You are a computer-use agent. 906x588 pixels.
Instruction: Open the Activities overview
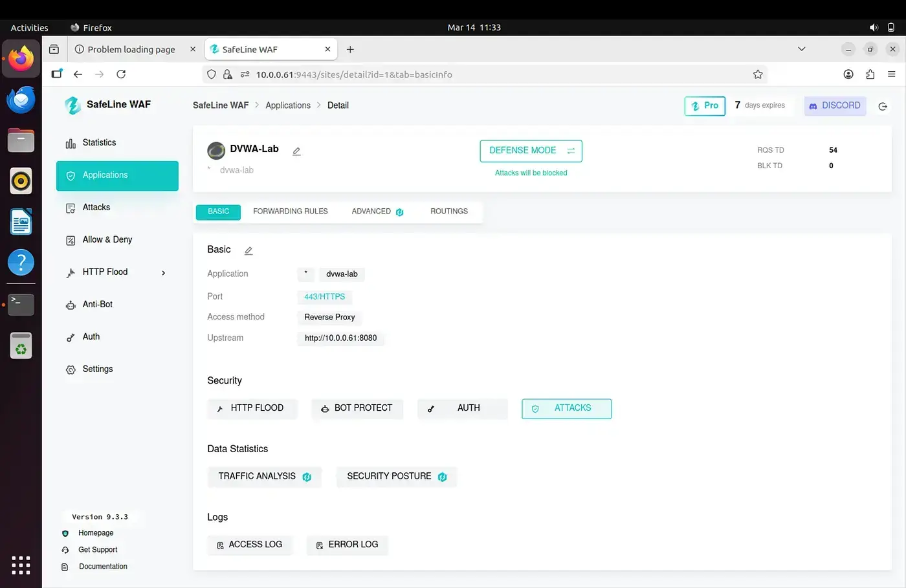coord(30,28)
